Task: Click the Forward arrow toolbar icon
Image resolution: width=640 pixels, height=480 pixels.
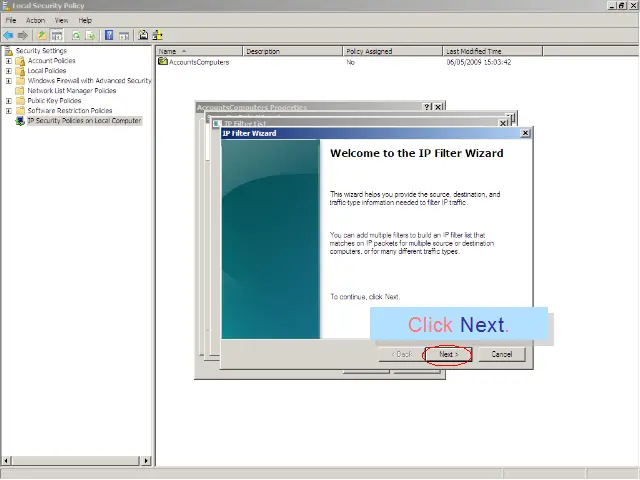Action: (x=22, y=35)
